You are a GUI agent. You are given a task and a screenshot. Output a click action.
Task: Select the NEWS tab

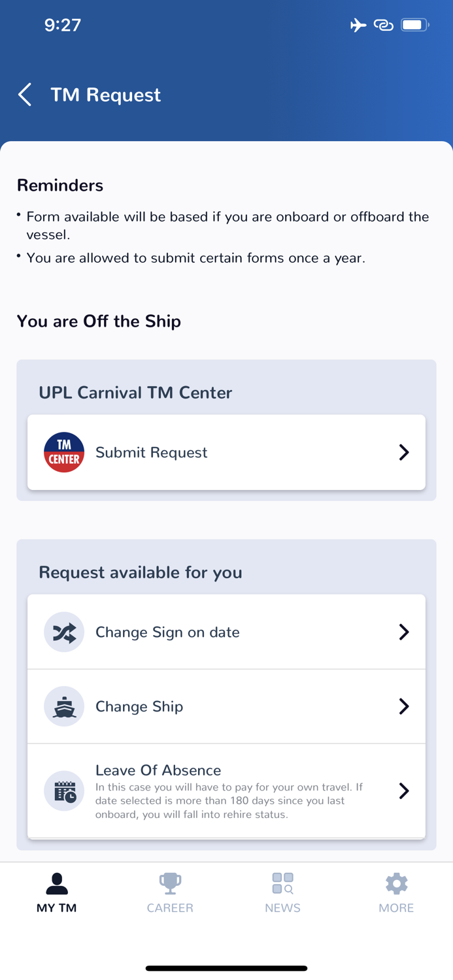pyautogui.click(x=282, y=894)
